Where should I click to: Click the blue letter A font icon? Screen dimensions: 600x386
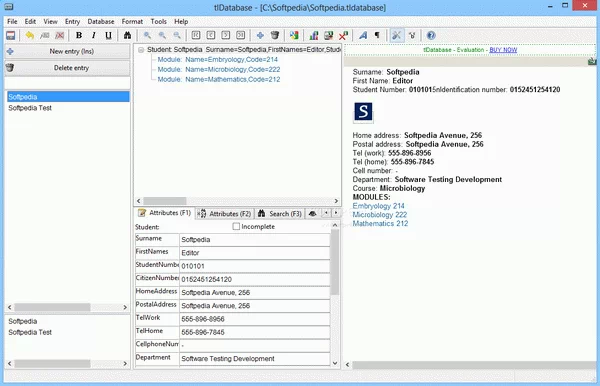pyautogui.click(x=363, y=36)
